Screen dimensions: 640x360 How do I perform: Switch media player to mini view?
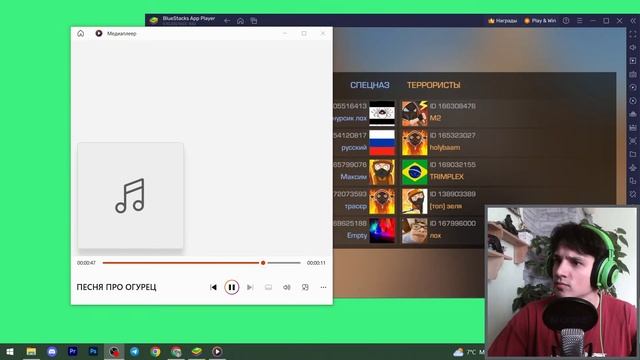[x=305, y=287]
